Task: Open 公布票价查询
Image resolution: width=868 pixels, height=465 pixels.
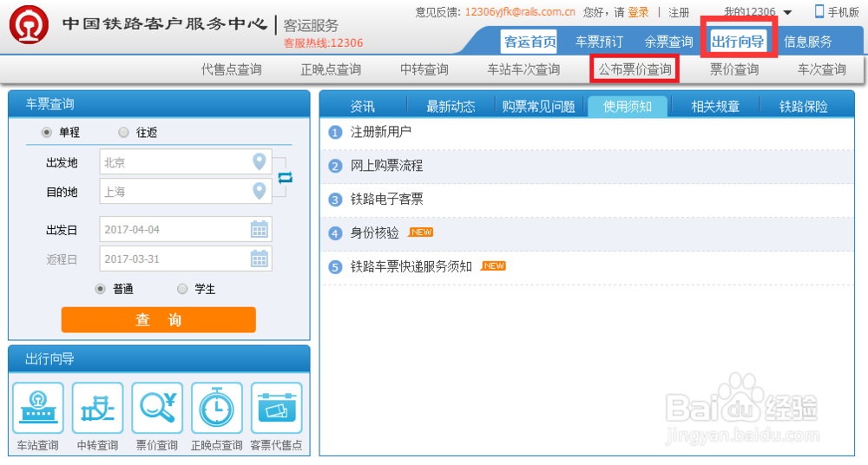Action: [635, 69]
